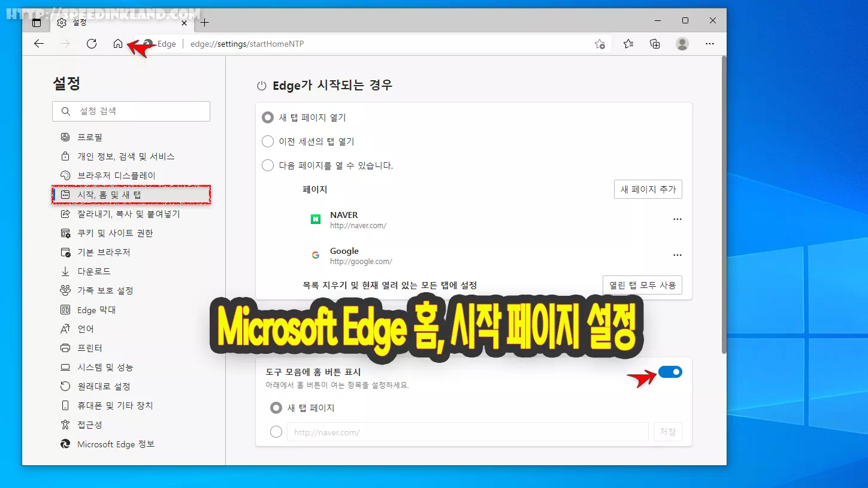868x488 pixels.
Task: Click the page vertical scrollbar
Action: click(724, 204)
